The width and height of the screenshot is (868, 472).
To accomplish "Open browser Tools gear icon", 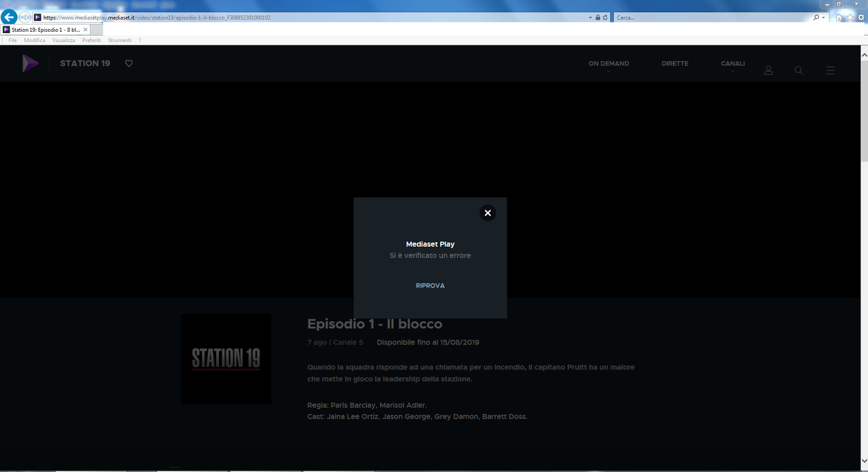I will [861, 18].
